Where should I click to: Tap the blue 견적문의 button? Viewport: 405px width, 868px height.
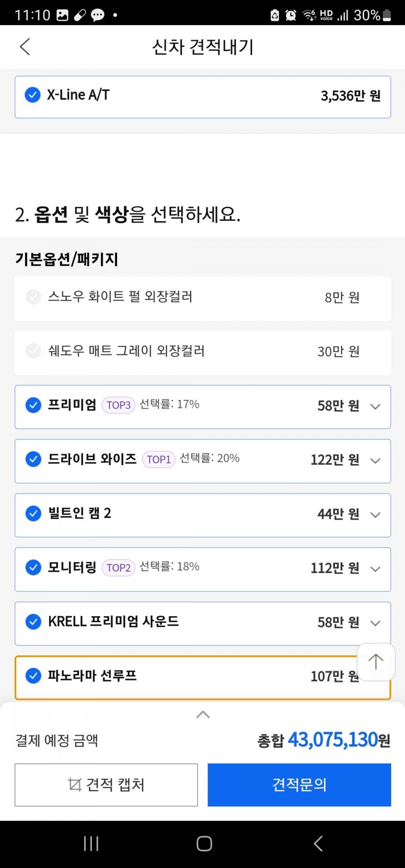[x=299, y=785]
